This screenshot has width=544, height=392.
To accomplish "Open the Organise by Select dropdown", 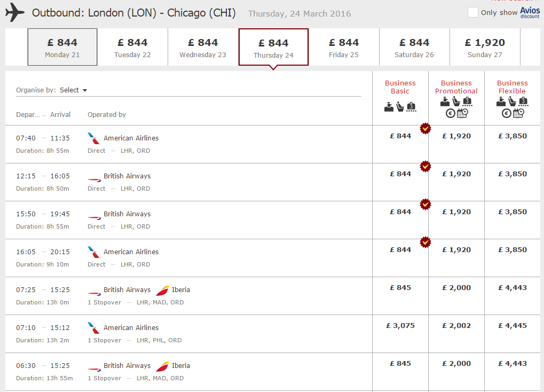I will click(x=73, y=90).
